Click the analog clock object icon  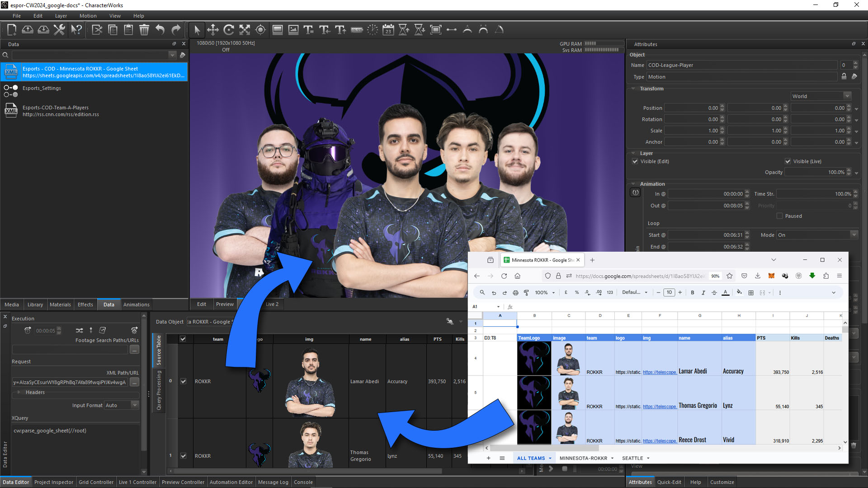point(373,30)
